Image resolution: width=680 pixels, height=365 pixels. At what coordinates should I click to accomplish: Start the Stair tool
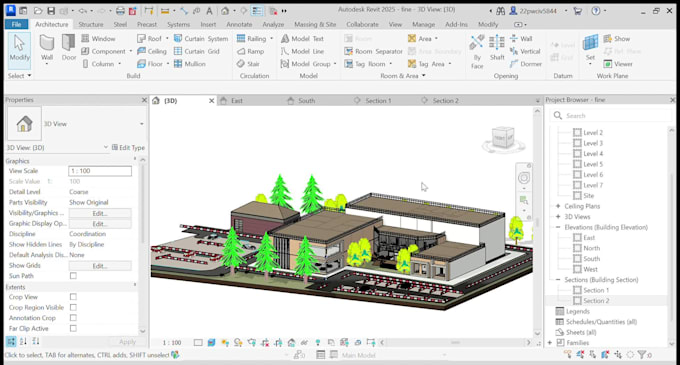coord(248,64)
